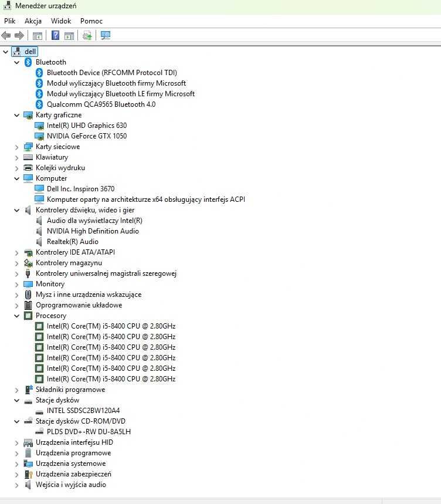Collapse the Karty graficzne category
This screenshot has height=504, width=441.
[16, 115]
